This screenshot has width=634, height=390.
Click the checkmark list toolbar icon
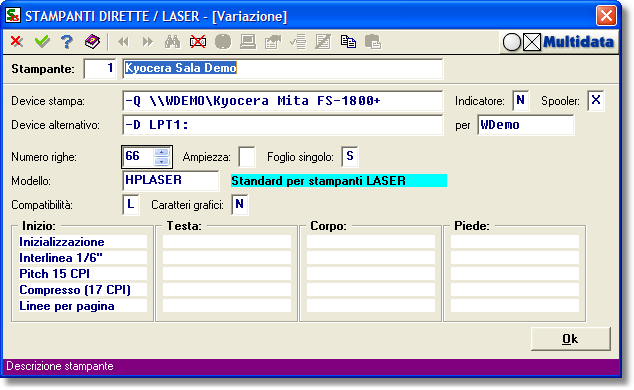(x=298, y=42)
